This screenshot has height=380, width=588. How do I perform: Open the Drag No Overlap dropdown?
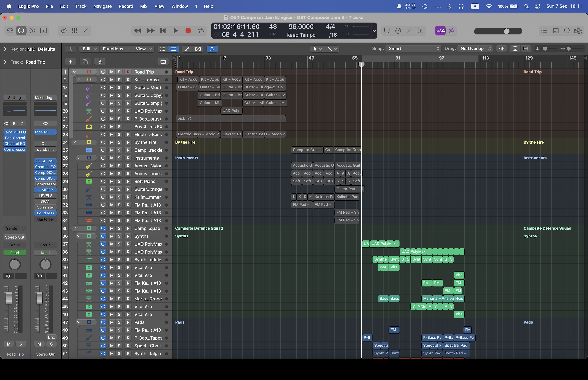[x=475, y=49]
